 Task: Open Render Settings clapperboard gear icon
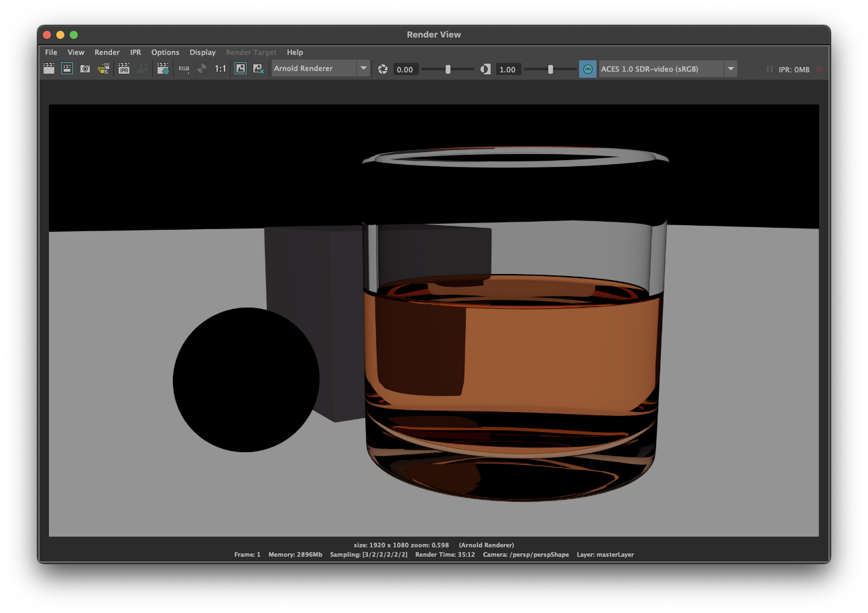click(163, 68)
